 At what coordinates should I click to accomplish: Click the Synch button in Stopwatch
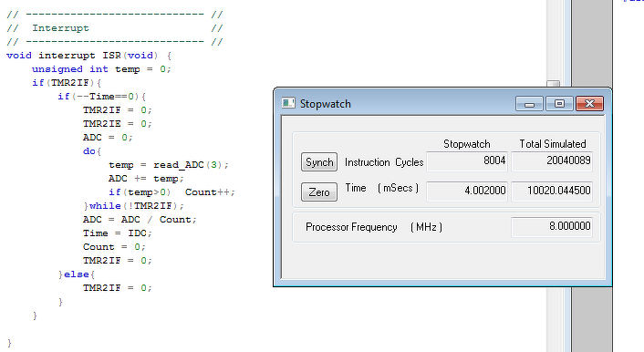click(319, 161)
